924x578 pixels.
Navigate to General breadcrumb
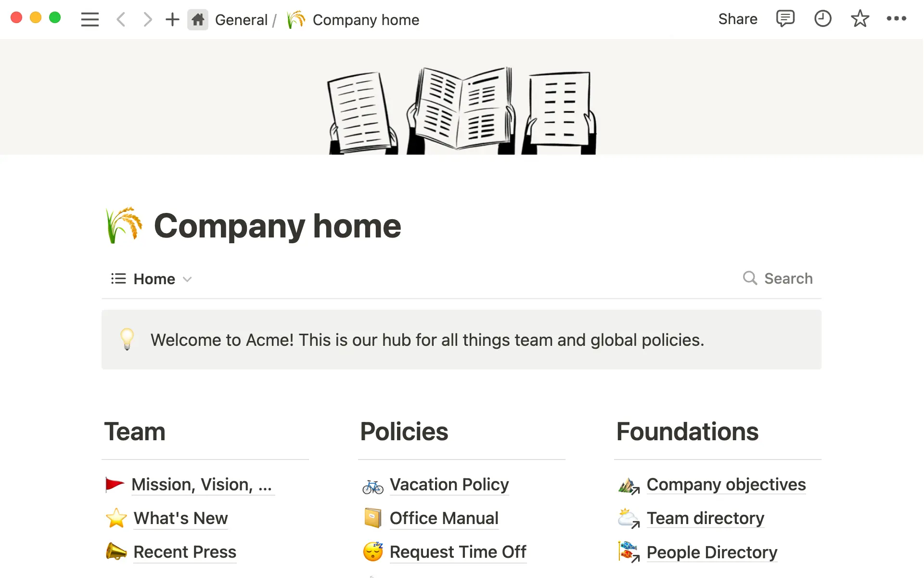click(x=241, y=20)
